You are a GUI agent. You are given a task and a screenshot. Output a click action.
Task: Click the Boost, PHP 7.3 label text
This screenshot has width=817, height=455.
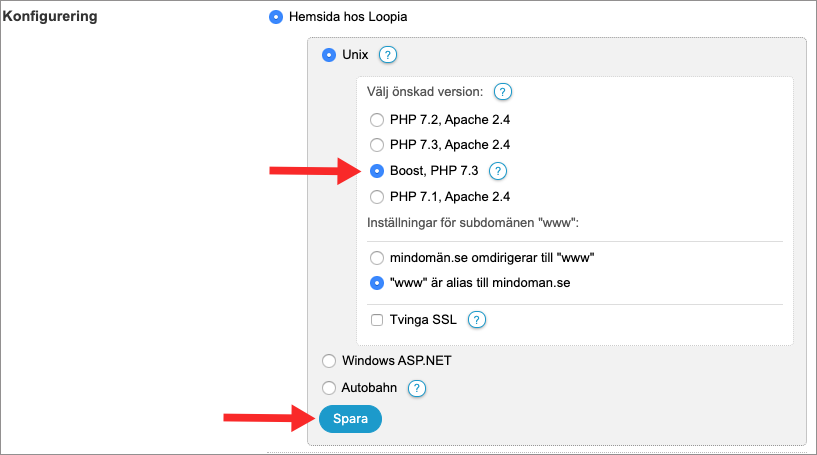pos(434,171)
